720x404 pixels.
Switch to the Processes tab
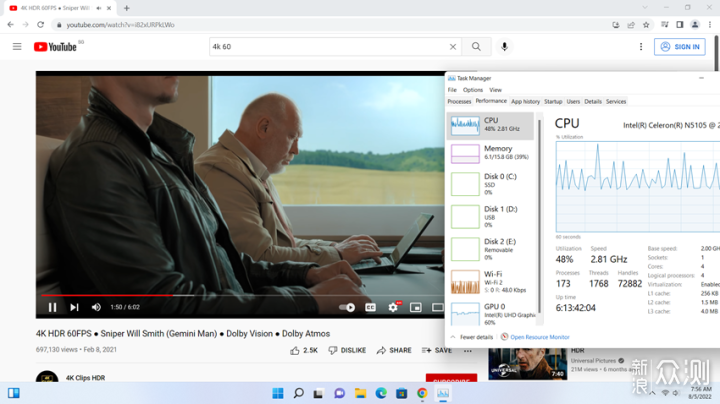click(459, 101)
